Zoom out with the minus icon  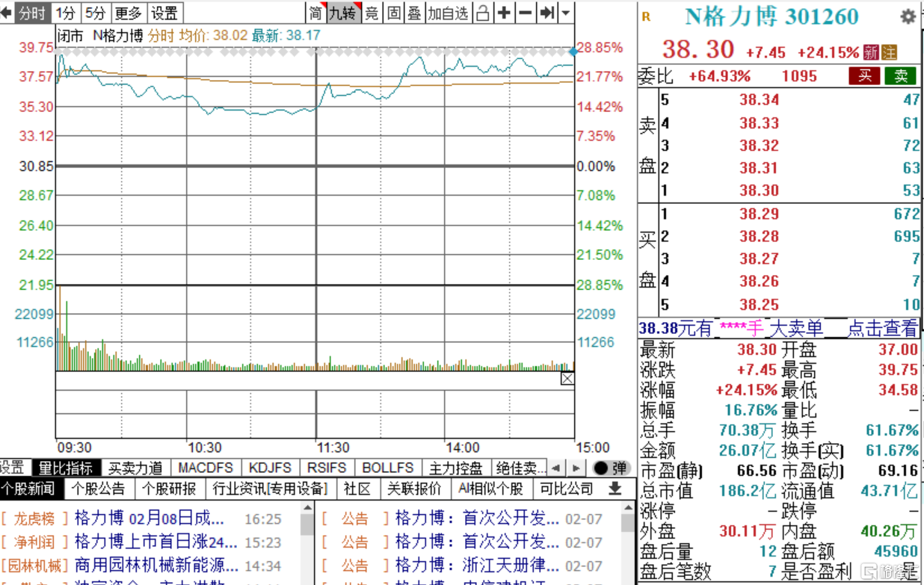click(526, 13)
